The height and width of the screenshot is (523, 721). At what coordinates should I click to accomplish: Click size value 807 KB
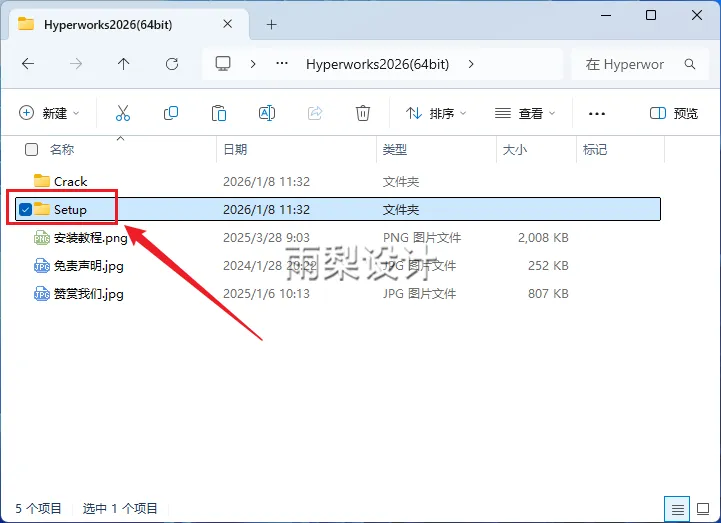tap(548, 293)
